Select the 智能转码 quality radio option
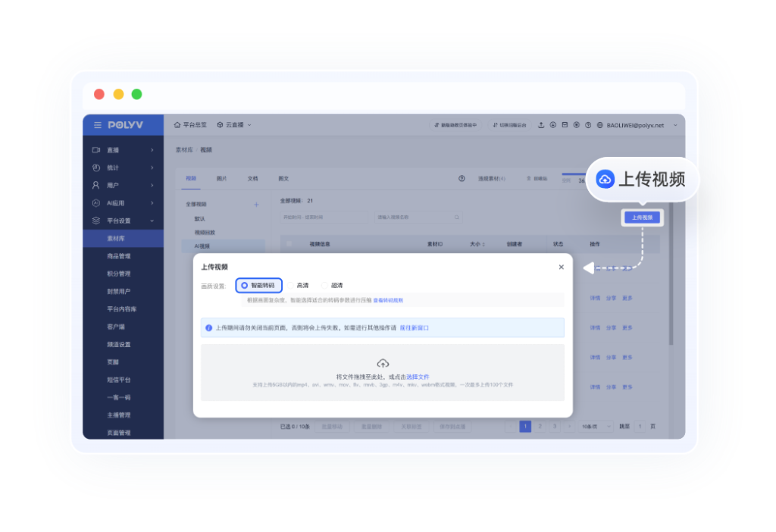776x532 pixels. (x=245, y=286)
